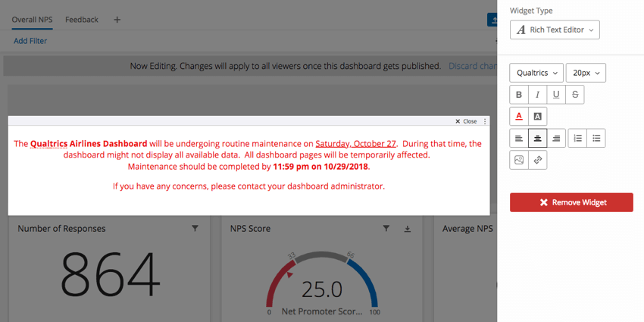Toggle italic formatting button
Screen dimensions: 644x322
[538, 95]
